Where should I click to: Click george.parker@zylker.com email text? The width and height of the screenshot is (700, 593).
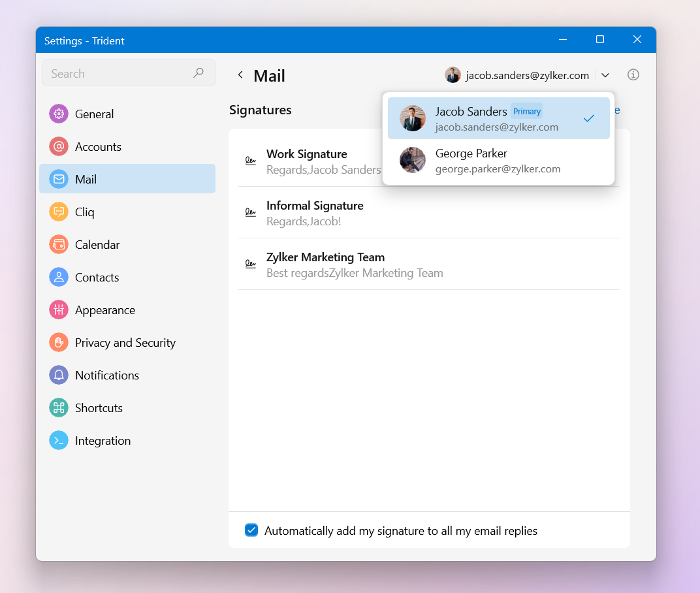click(x=498, y=168)
